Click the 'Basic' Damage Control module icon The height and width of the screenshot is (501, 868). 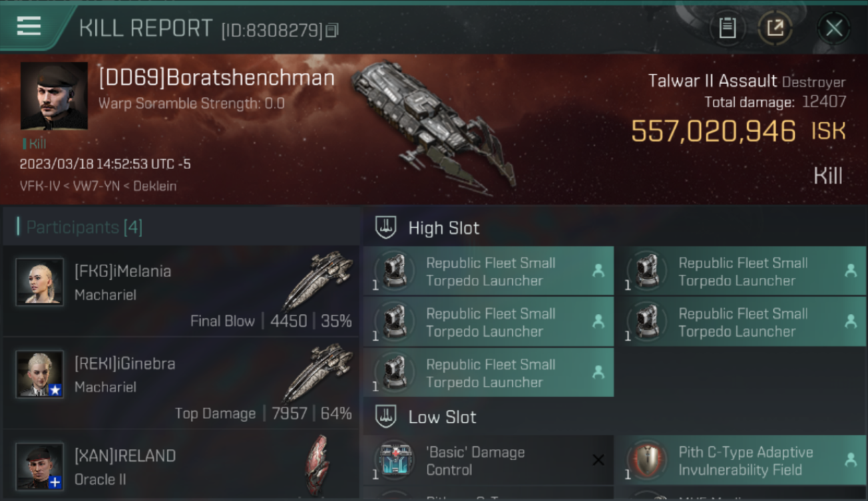pyautogui.click(x=395, y=460)
